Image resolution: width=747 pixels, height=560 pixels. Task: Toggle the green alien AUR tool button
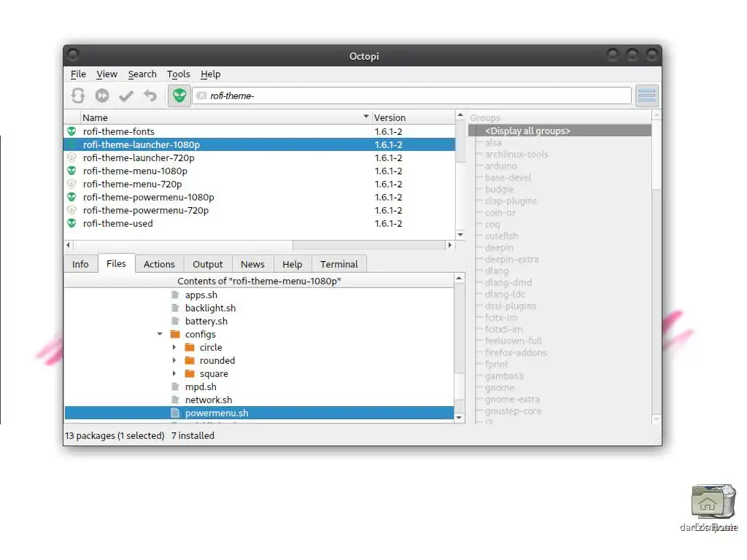click(179, 96)
